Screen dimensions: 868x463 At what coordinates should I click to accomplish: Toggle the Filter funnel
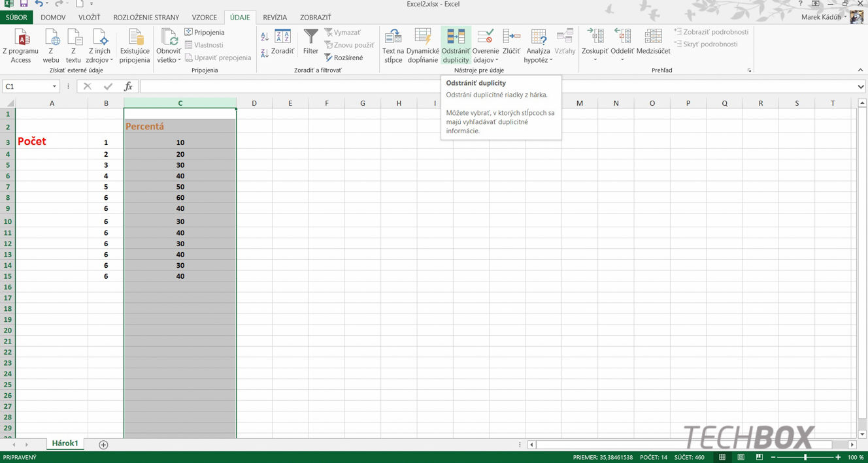coord(311,42)
